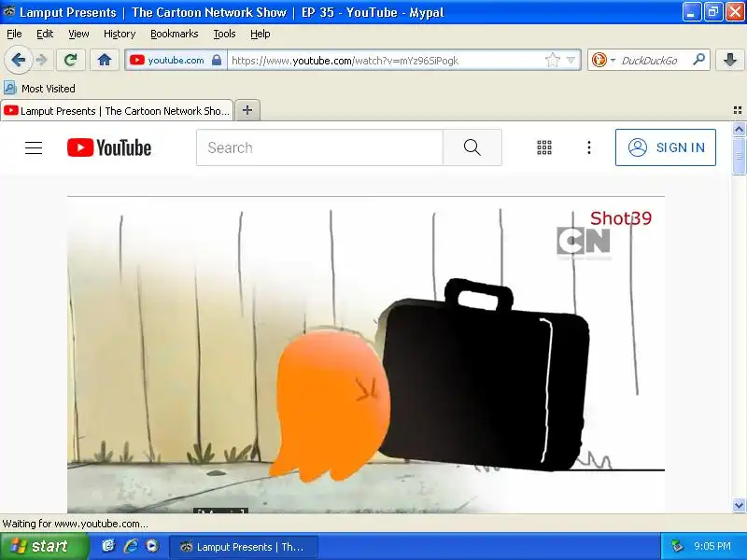Open the Windows Start menu
Image resolution: width=747 pixels, height=560 pixels.
click(44, 546)
